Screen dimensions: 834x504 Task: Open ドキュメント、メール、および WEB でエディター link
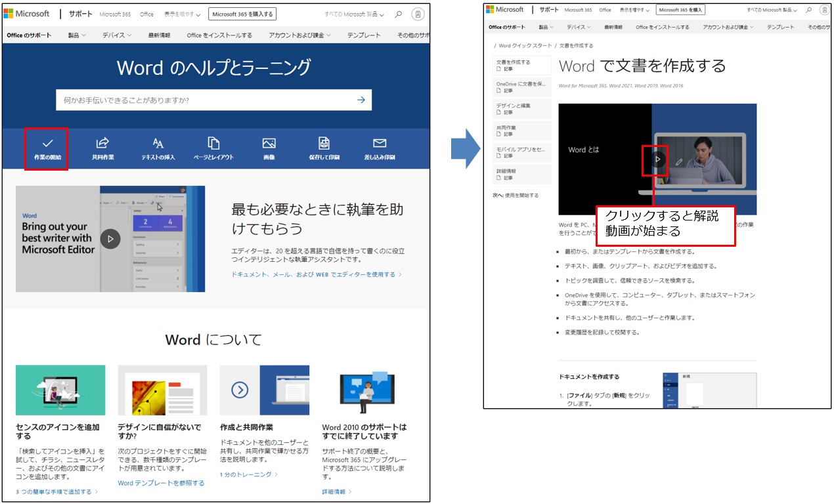[316, 274]
